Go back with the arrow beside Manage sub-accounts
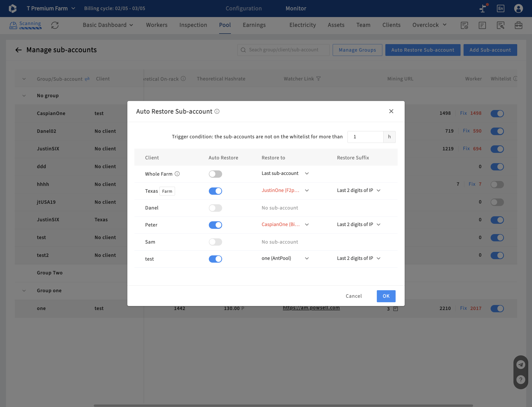The width and height of the screenshot is (532, 407). [x=19, y=50]
